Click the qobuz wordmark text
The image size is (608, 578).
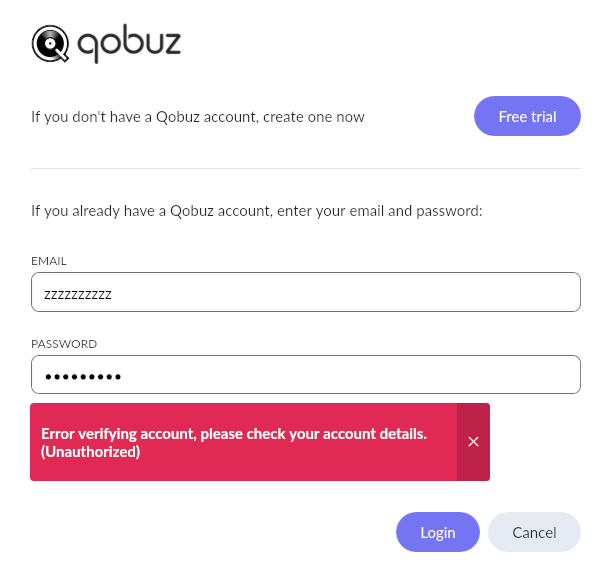click(129, 43)
